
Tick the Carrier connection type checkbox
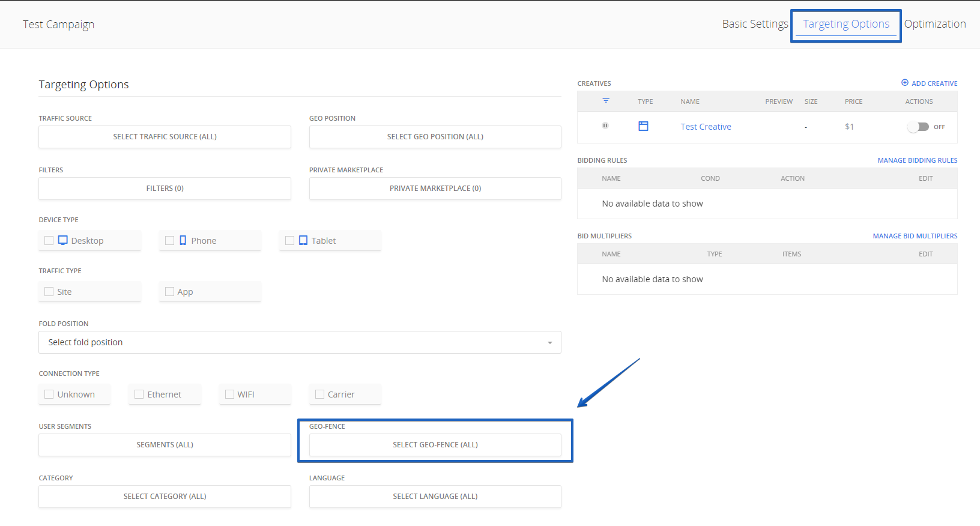[x=319, y=394]
